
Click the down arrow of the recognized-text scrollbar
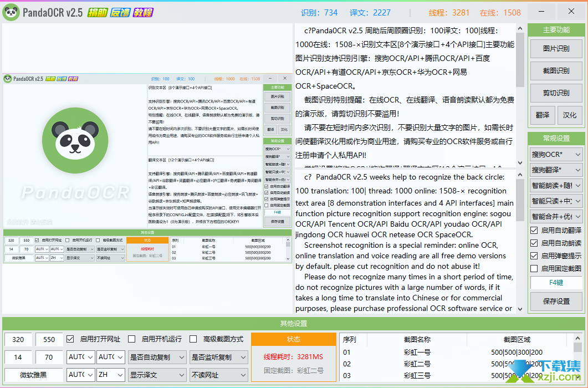tap(520, 162)
